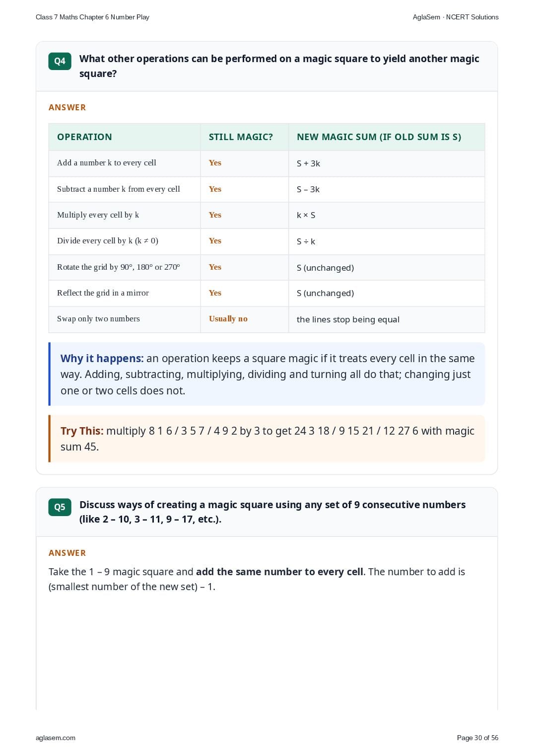534x756 pixels.
Task: Click the 'Add a number k to every cell' row
Action: point(267,163)
